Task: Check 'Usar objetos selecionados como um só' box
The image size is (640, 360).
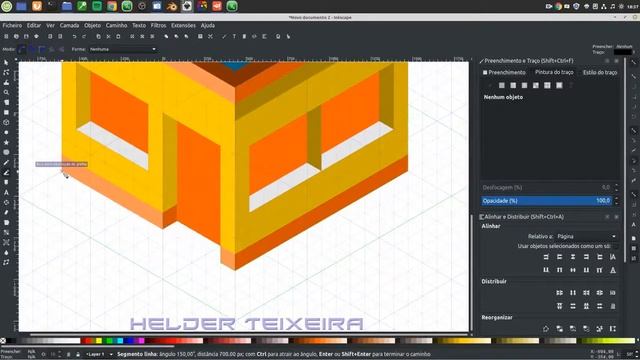Action: click(x=616, y=246)
